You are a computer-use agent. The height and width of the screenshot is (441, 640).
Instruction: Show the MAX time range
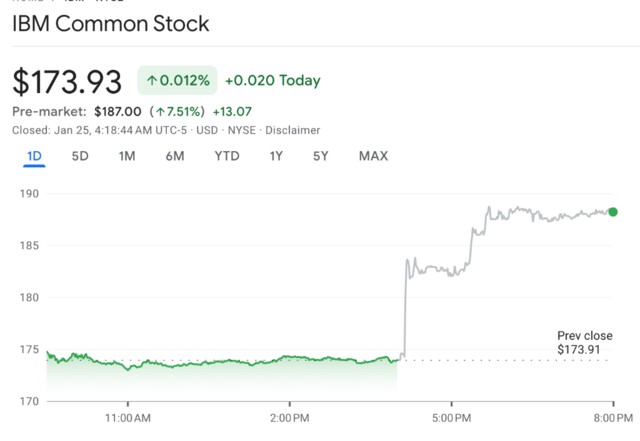coord(373,156)
